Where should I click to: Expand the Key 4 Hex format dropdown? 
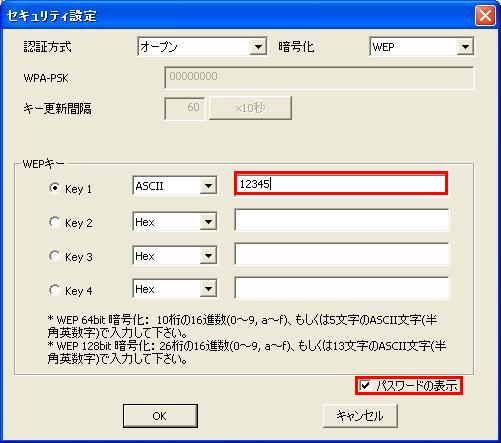click(x=175, y=289)
